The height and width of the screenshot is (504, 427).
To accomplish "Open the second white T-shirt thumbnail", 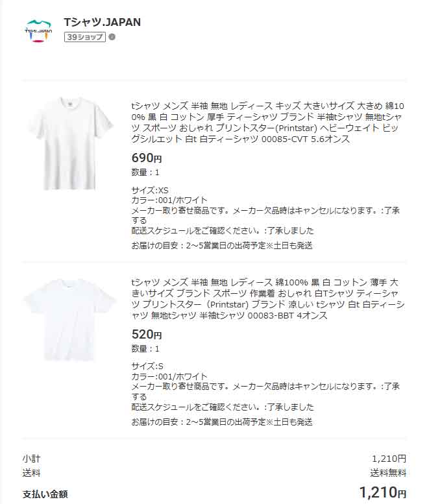I will point(70,320).
